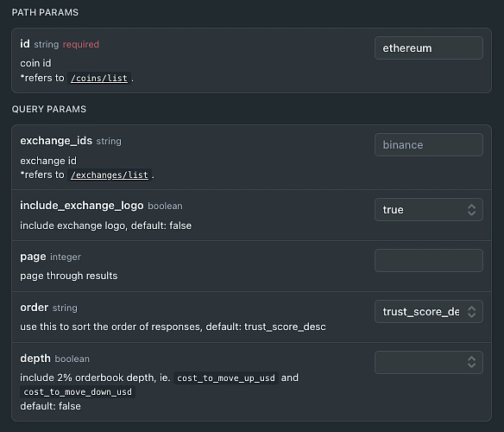Click the cost_to_move_up_usd code snippet
This screenshot has width=504, height=432.
point(226,378)
